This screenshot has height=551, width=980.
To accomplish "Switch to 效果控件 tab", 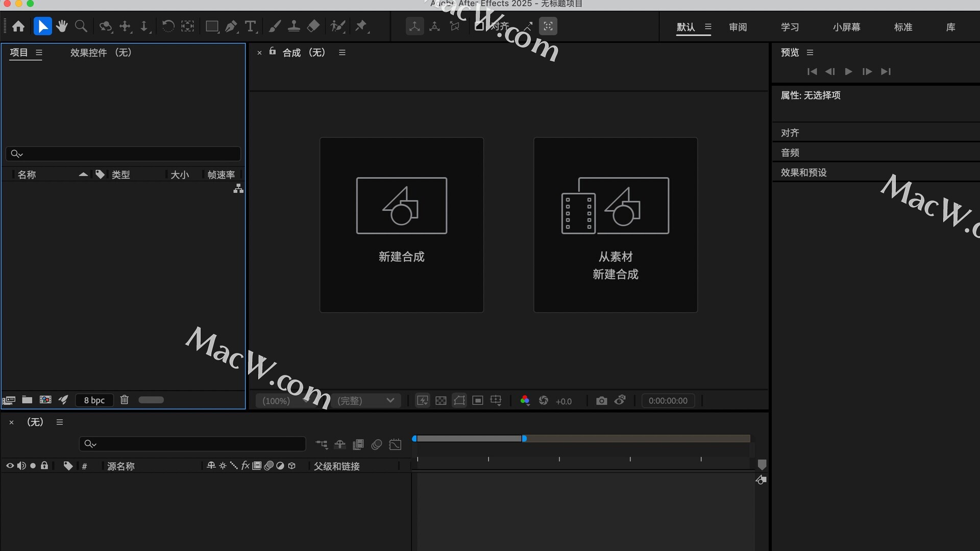I will pyautogui.click(x=101, y=53).
